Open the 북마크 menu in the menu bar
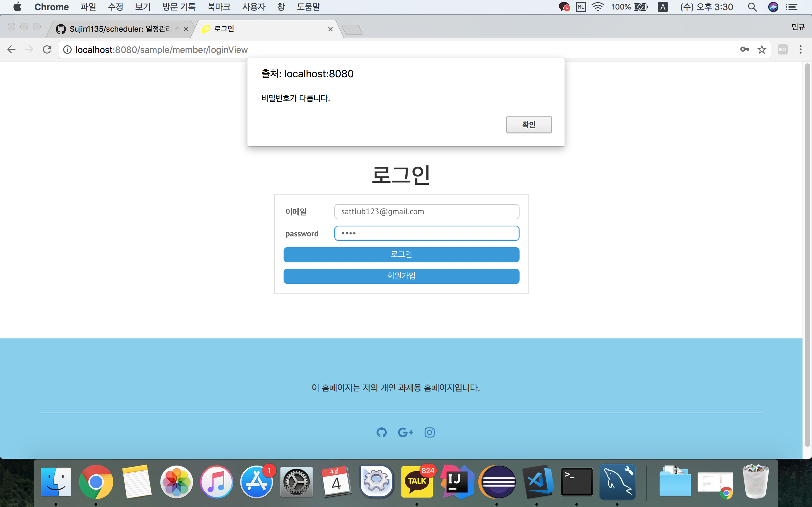 219,7
